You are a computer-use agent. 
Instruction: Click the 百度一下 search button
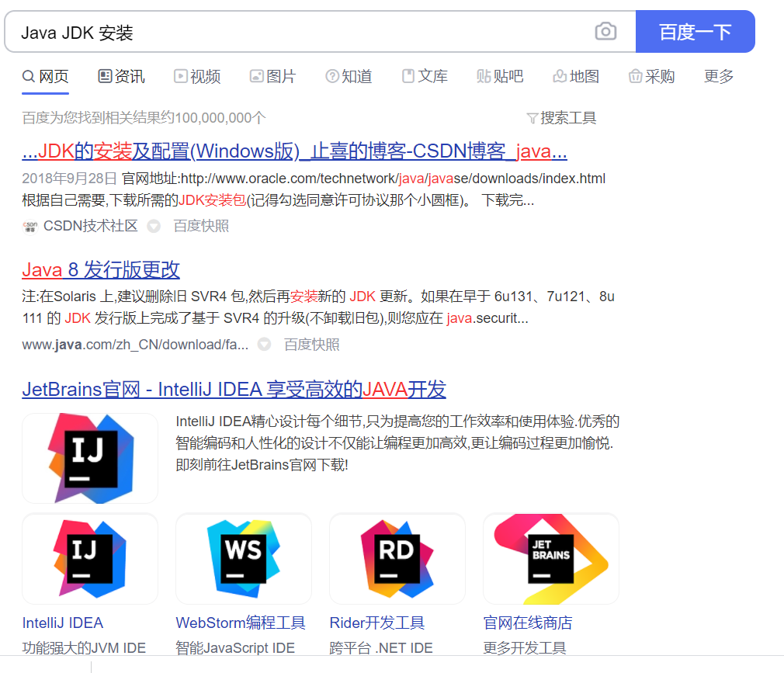click(695, 32)
